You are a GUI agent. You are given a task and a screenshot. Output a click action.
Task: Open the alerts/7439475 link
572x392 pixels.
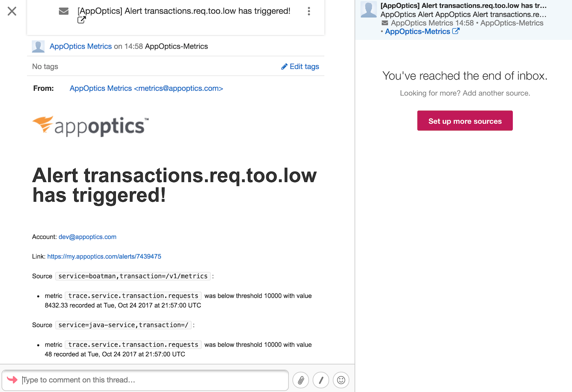pyautogui.click(x=104, y=257)
